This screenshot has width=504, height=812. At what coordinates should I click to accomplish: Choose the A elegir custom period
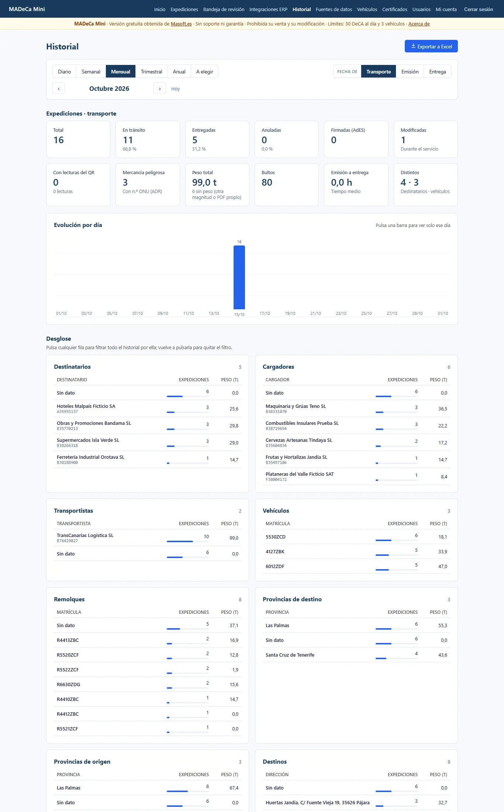click(x=205, y=72)
